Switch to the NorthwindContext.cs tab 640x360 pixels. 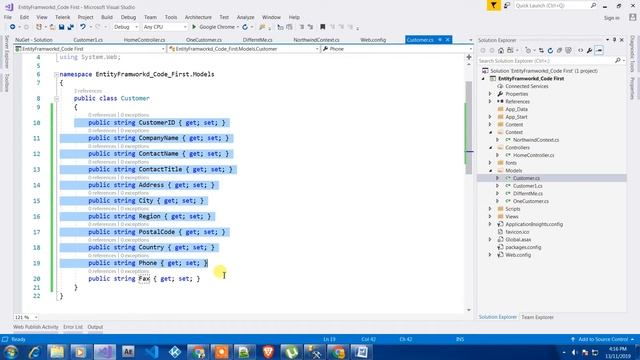tap(316, 40)
